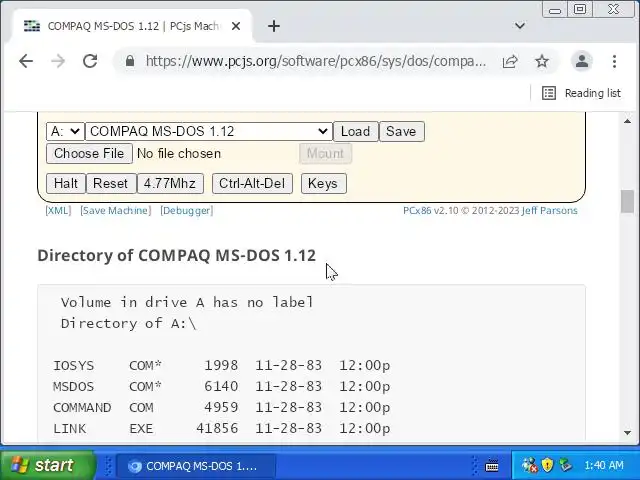This screenshot has height=480, width=640.
Task: Open Chrome's three-dot menu
Action: tap(614, 61)
